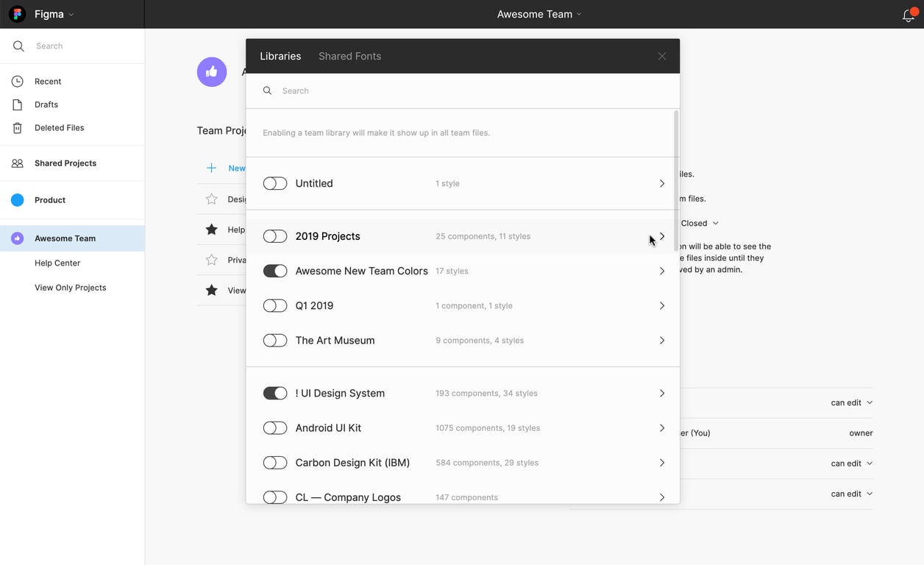The image size is (924, 565).
Task: Switch to the Shared Fonts tab
Action: tap(349, 56)
